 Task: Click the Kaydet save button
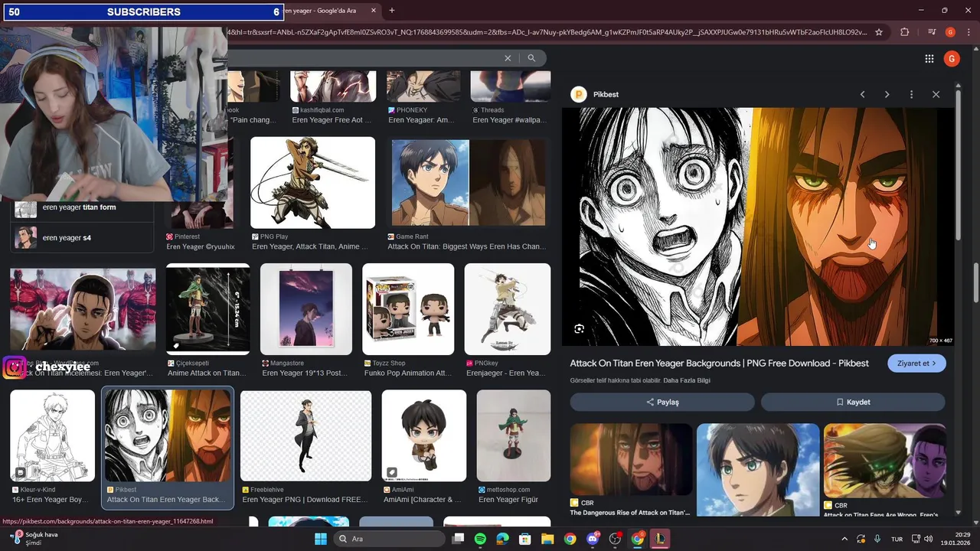(853, 402)
